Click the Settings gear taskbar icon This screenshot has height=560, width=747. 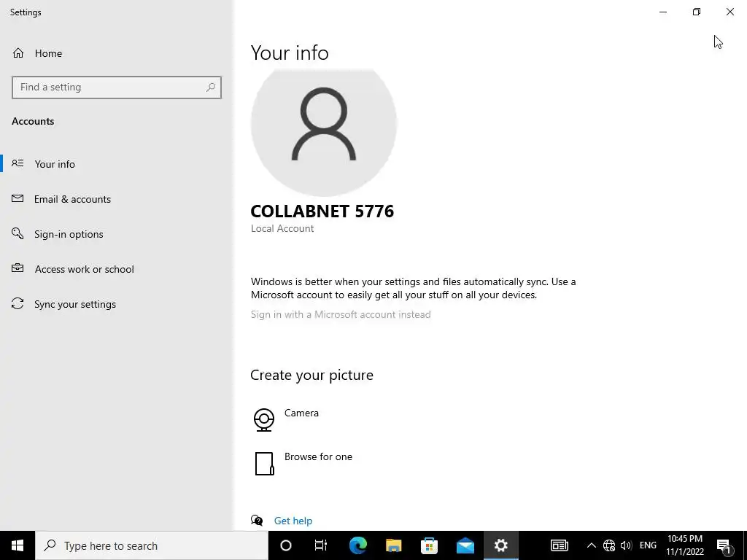click(500, 545)
